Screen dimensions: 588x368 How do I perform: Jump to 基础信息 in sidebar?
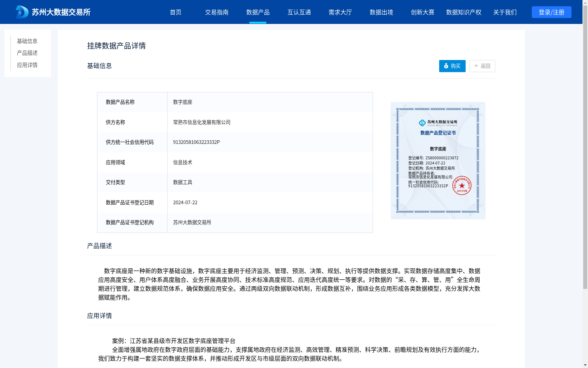click(x=27, y=41)
